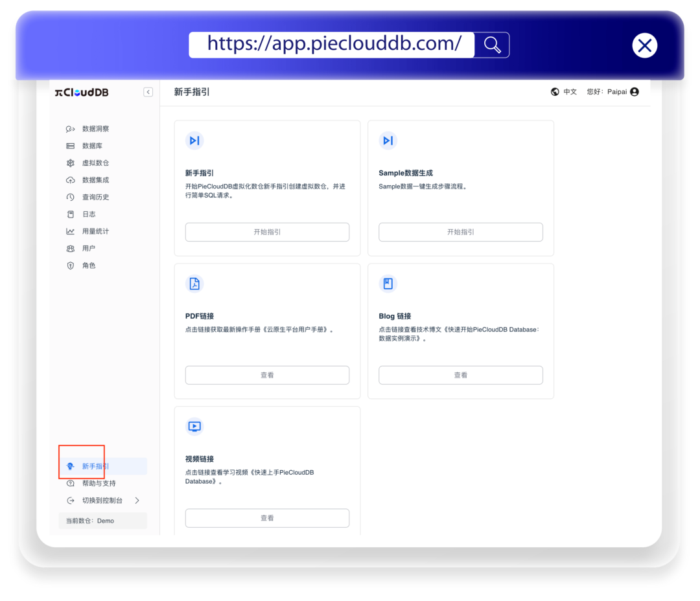Image resolution: width=700 pixels, height=601 pixels.
Task: Click the video screen icon on 视频链接 card
Action: pyautogui.click(x=194, y=427)
